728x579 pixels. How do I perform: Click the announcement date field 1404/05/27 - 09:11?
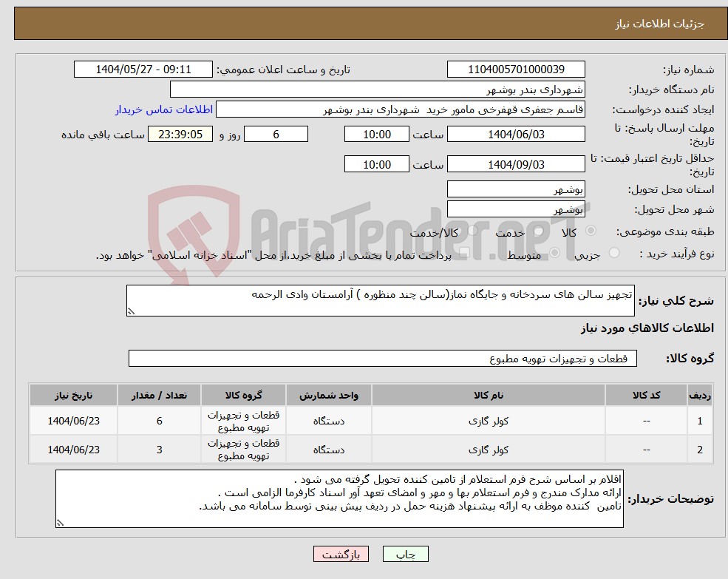tap(143, 70)
